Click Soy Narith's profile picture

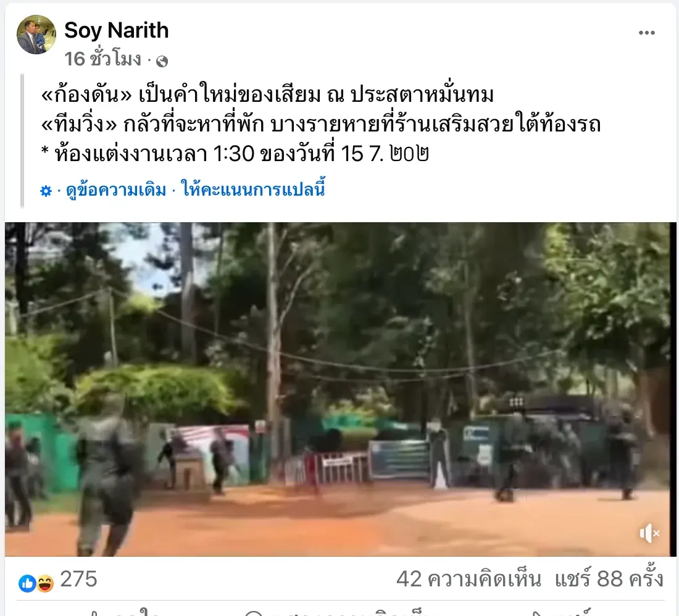[x=36, y=35]
